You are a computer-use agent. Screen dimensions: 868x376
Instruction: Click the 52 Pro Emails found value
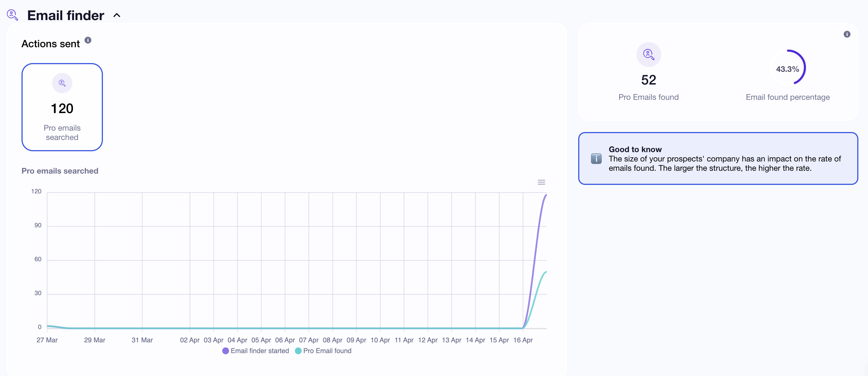pyautogui.click(x=649, y=80)
